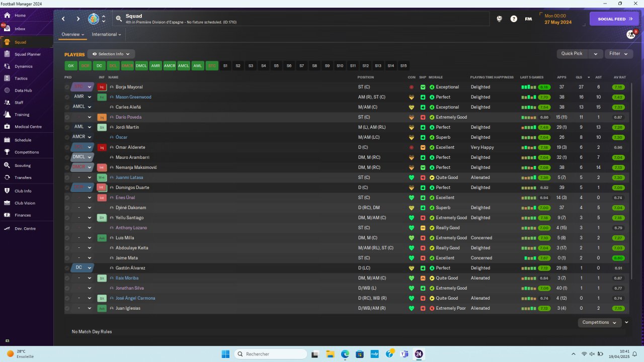Expand the bottom panel with the chevron

[626, 322]
